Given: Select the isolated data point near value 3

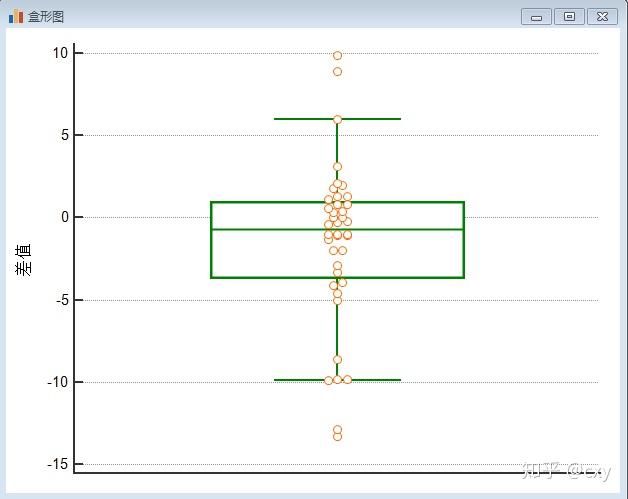Looking at the screenshot, I should pos(338,167).
